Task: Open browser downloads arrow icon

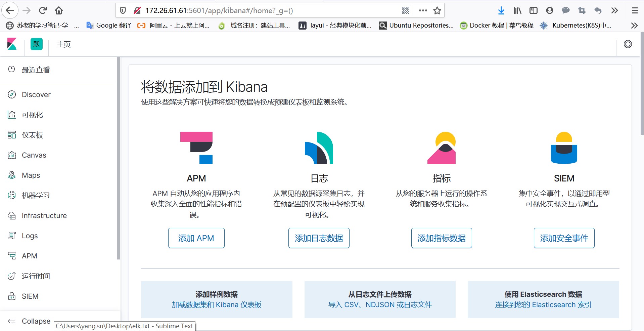Action: [501, 10]
